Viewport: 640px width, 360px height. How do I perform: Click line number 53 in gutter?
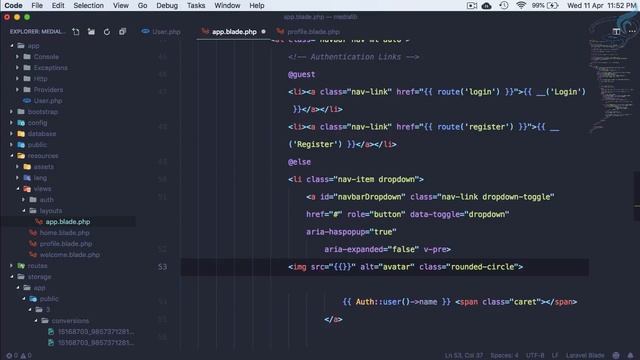point(162,267)
